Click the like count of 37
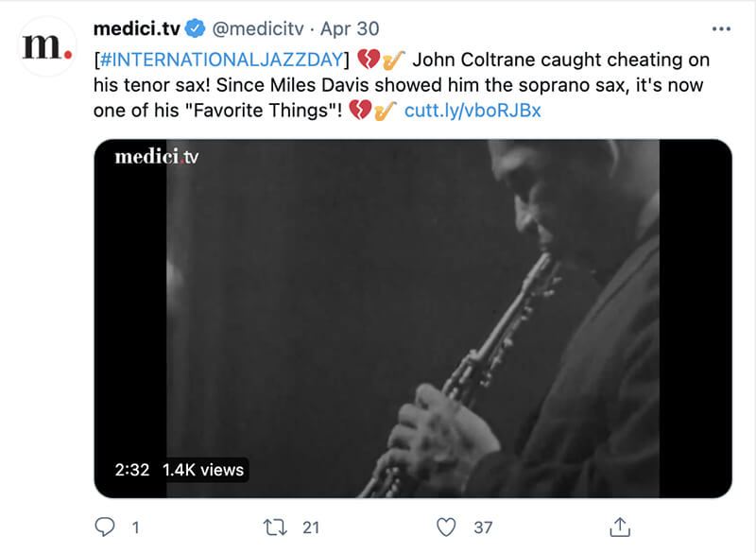Screen dimensions: 756x553 483,527
